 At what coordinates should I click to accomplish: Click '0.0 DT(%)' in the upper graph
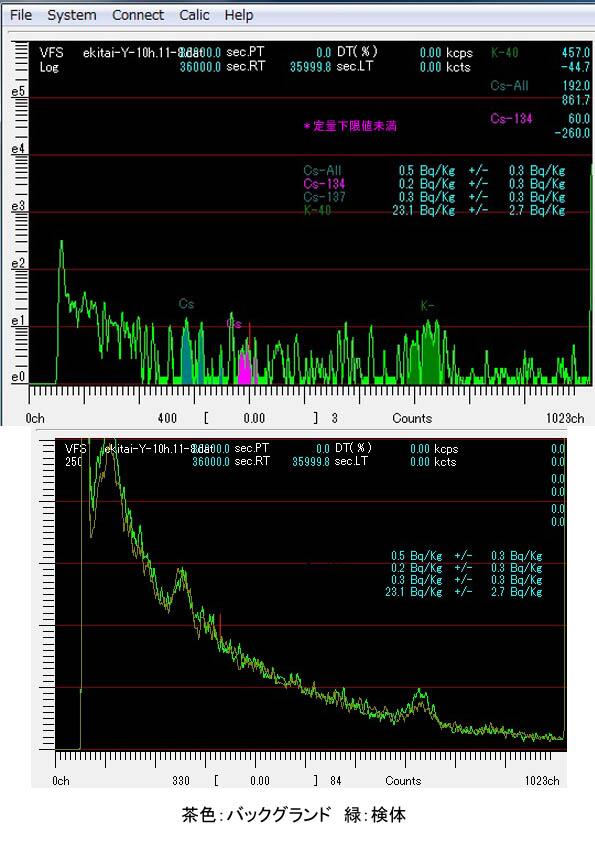(347, 52)
